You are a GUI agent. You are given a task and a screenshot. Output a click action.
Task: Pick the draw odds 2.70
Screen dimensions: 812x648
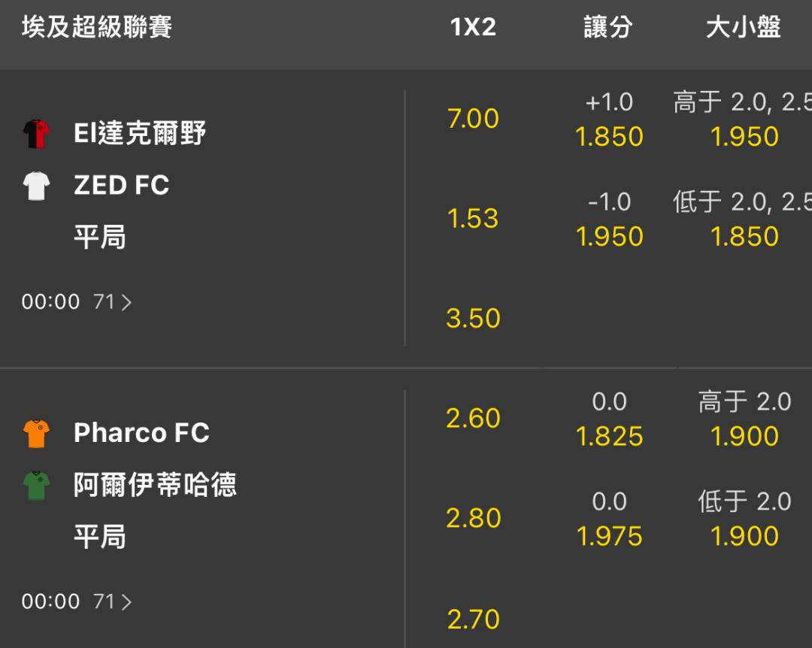coord(473,619)
